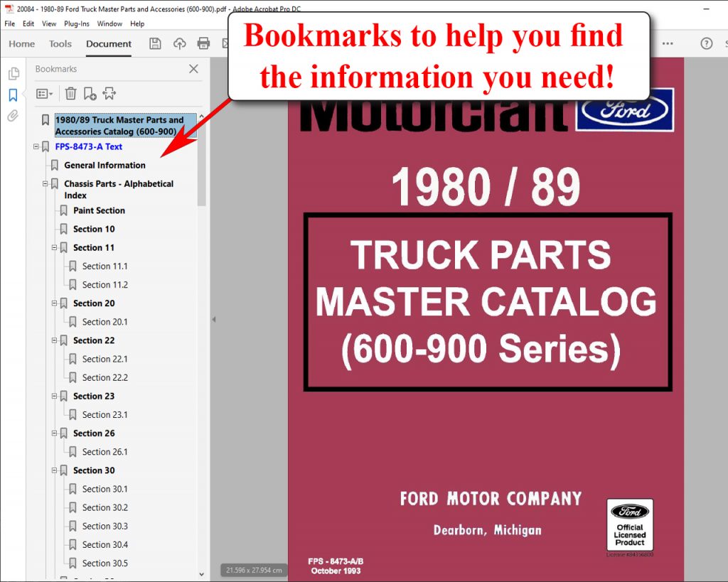
Task: Open the more tools ellipsis icon
Action: click(x=667, y=43)
